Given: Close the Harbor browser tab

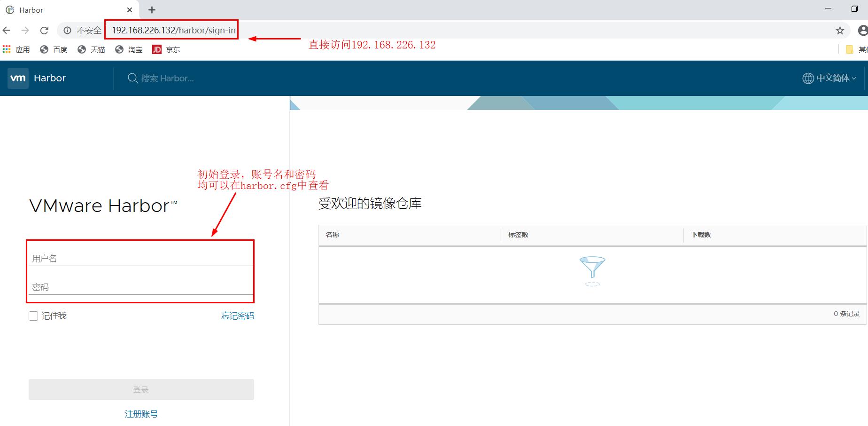Looking at the screenshot, I should 130,10.
